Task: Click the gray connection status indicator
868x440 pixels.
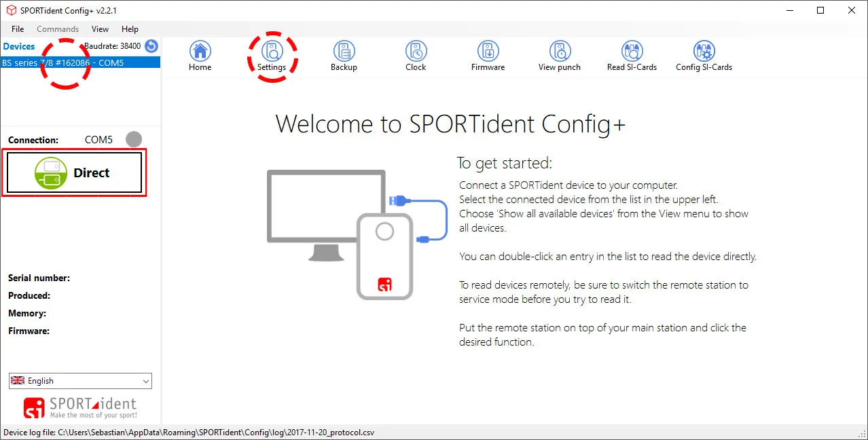Action: tap(134, 139)
